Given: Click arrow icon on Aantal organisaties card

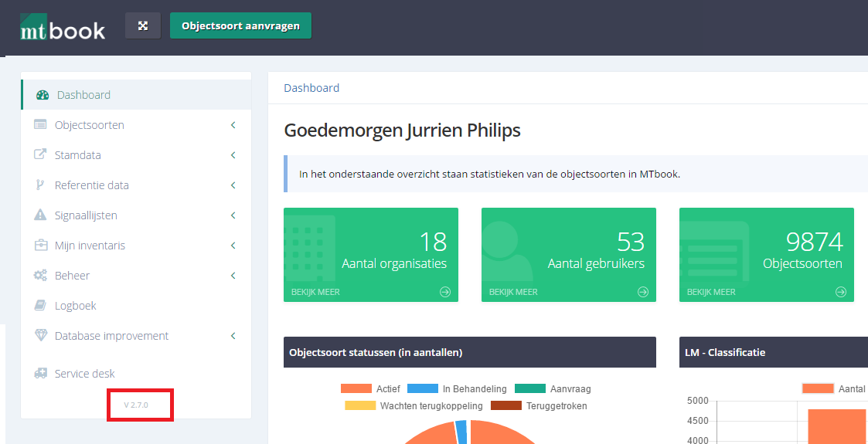Looking at the screenshot, I should pos(445,292).
